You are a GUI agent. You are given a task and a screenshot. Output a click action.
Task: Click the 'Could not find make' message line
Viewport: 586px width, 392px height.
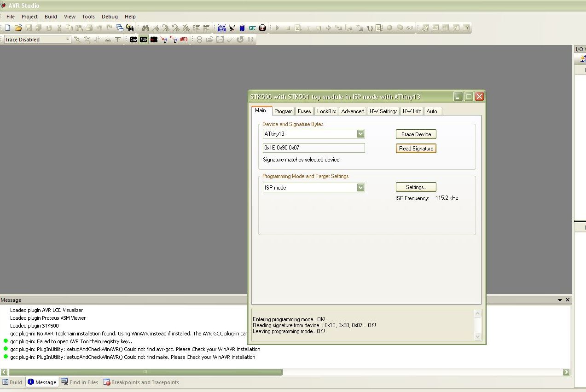click(133, 357)
